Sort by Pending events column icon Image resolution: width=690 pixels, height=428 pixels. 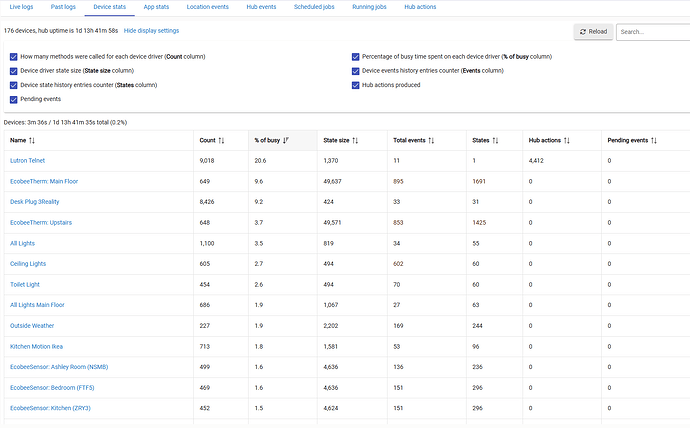[653, 141]
